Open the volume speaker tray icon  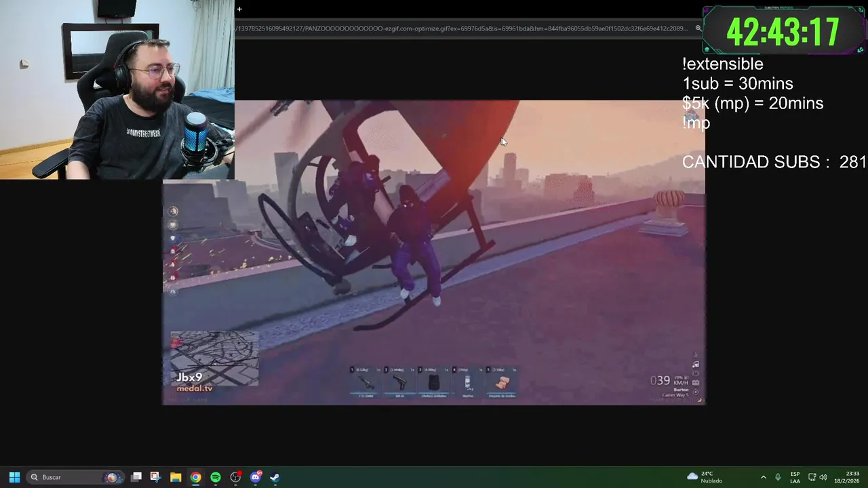click(x=823, y=477)
